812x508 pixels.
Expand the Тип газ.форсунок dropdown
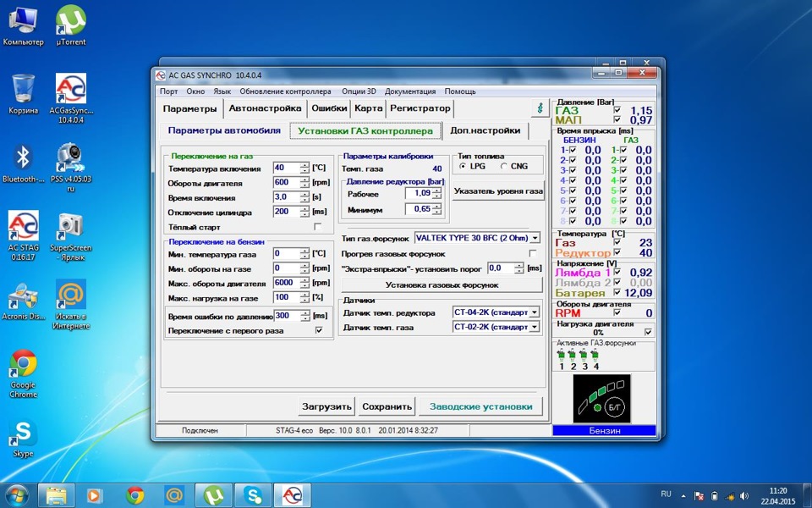tap(535, 239)
